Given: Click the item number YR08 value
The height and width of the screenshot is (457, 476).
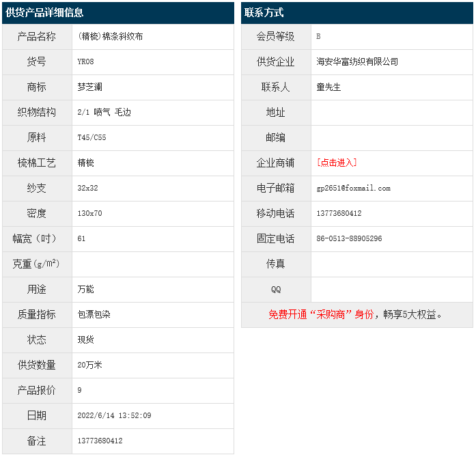Looking at the screenshot, I should 86,62.
